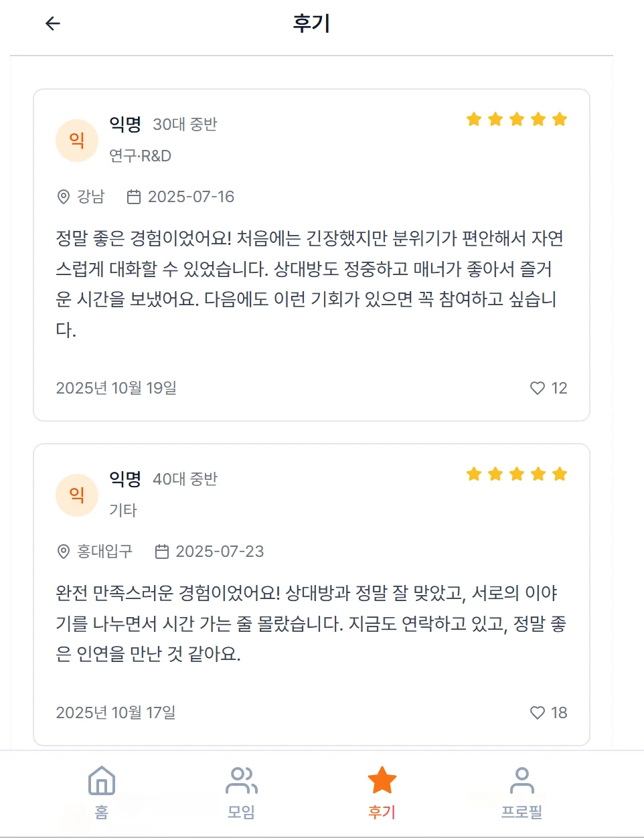Image resolution: width=644 pixels, height=838 pixels.
Task: Click the location pin icon next to 강남
Action: point(63,197)
